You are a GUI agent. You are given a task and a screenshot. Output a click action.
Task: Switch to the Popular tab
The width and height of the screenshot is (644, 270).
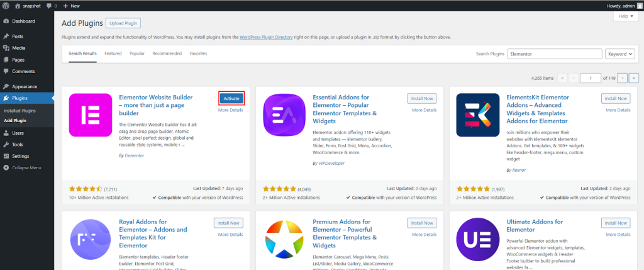pos(137,53)
